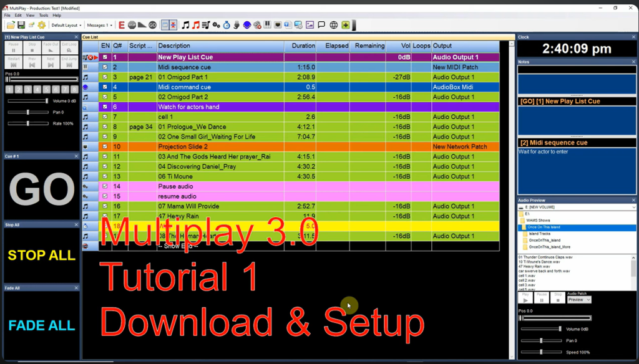Toggle enable checkbox for cue 1
This screenshot has width=639, height=364.
pos(105,57)
